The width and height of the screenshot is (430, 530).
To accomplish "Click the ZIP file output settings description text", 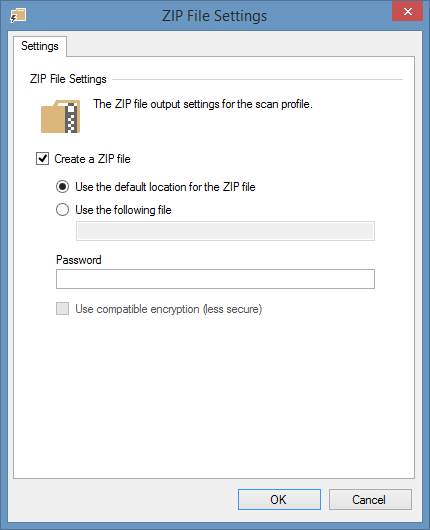I will coord(203,104).
